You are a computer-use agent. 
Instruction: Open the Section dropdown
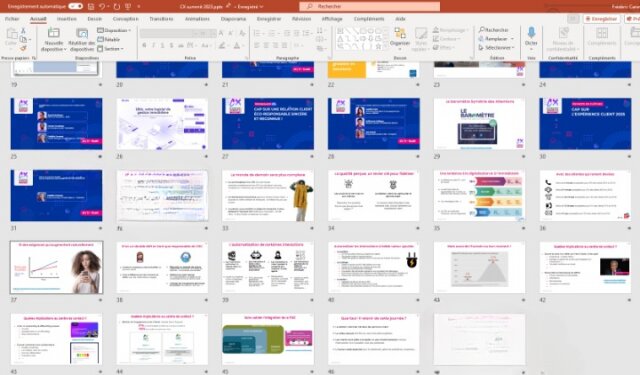tap(111, 49)
